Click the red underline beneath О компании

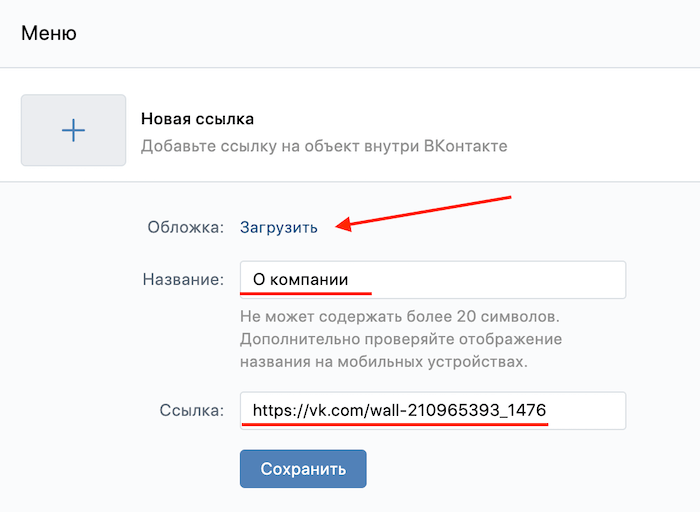305,294
